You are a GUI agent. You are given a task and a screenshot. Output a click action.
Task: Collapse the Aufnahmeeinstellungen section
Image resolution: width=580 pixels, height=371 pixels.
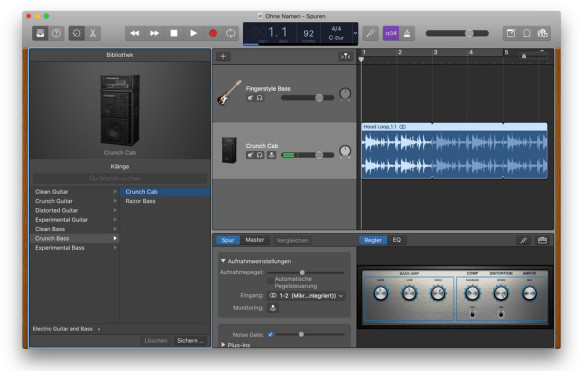pos(223,261)
